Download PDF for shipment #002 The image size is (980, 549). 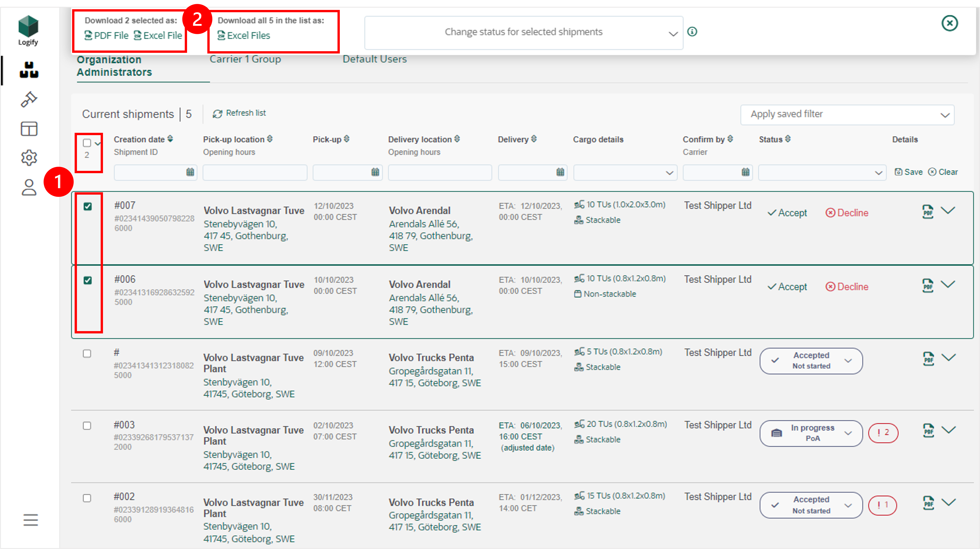pyautogui.click(x=929, y=503)
